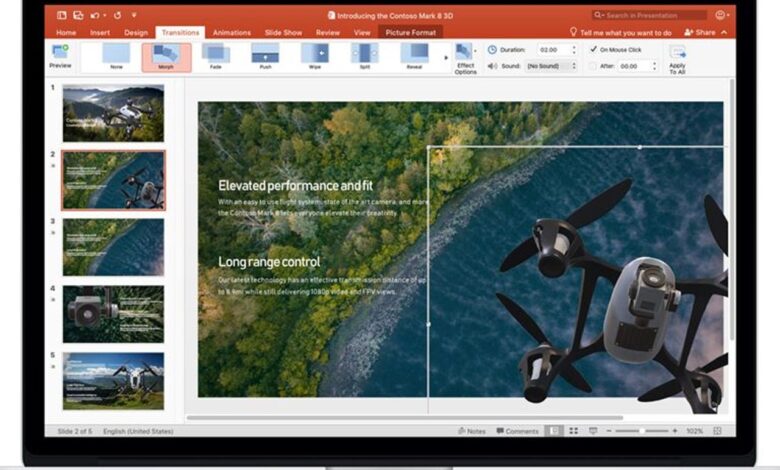
Task: Click the vertical scrollbar of slide area
Action: tap(732, 209)
